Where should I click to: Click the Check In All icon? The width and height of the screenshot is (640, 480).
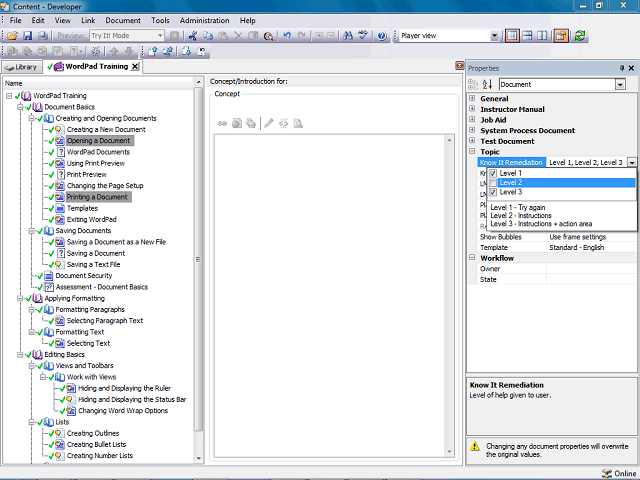click(168, 51)
